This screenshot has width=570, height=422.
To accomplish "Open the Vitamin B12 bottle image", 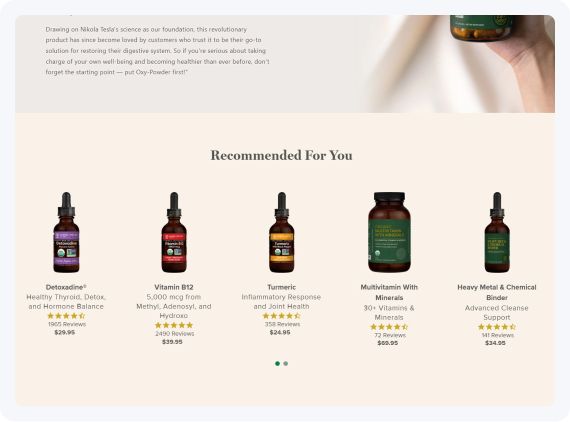I will tap(174, 232).
